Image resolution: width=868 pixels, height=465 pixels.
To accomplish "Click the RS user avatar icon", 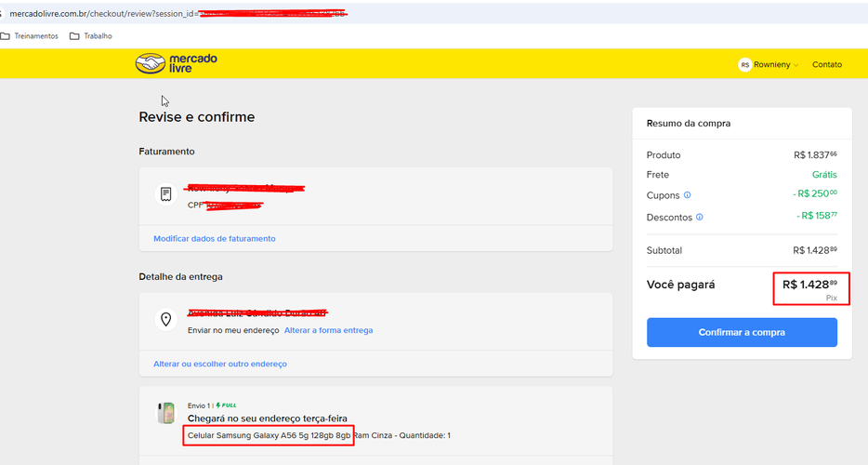I will [744, 65].
